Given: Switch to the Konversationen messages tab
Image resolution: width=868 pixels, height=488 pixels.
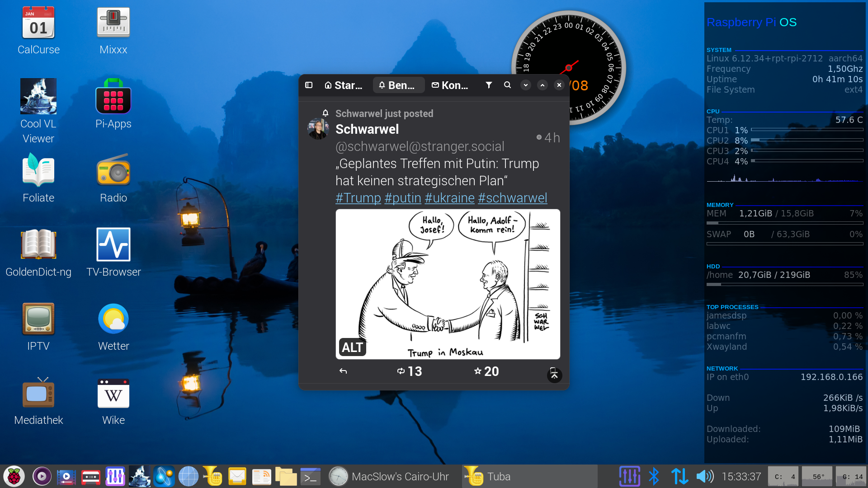Looking at the screenshot, I should click(450, 85).
